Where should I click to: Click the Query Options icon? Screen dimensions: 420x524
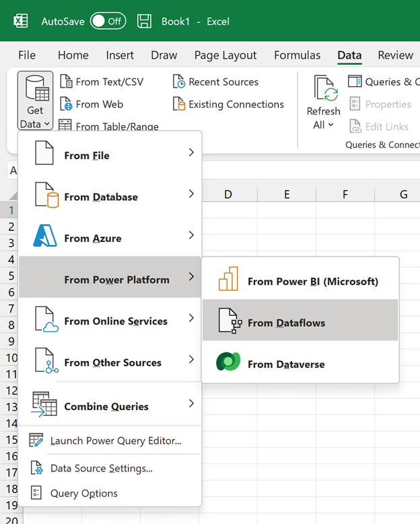point(36,492)
